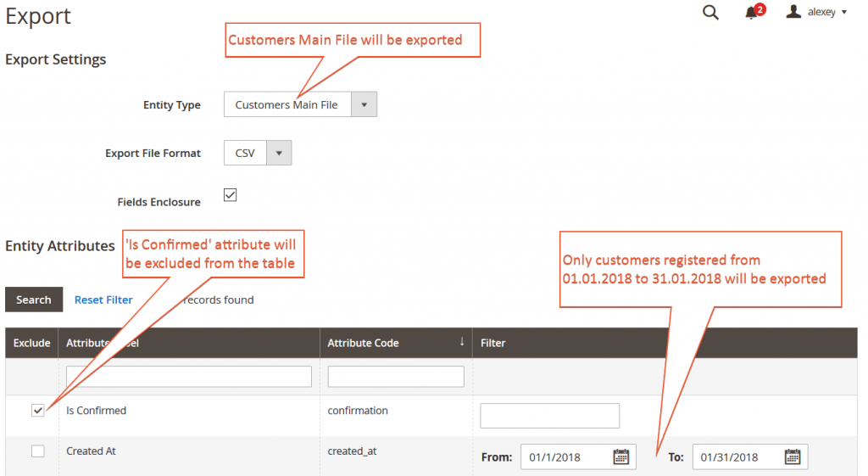The width and height of the screenshot is (868, 476).
Task: Toggle the Fields Enclosure checkbox
Action: [230, 195]
